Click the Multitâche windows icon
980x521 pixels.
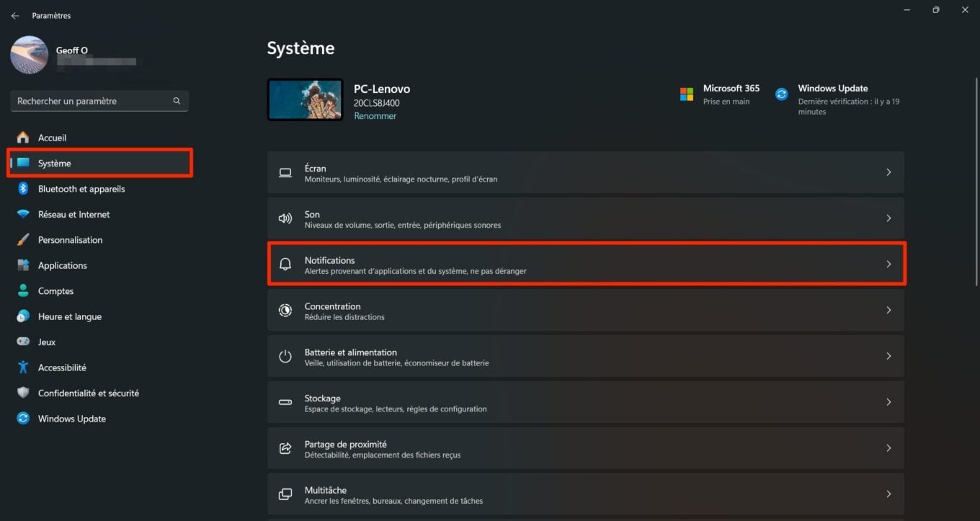coord(285,494)
